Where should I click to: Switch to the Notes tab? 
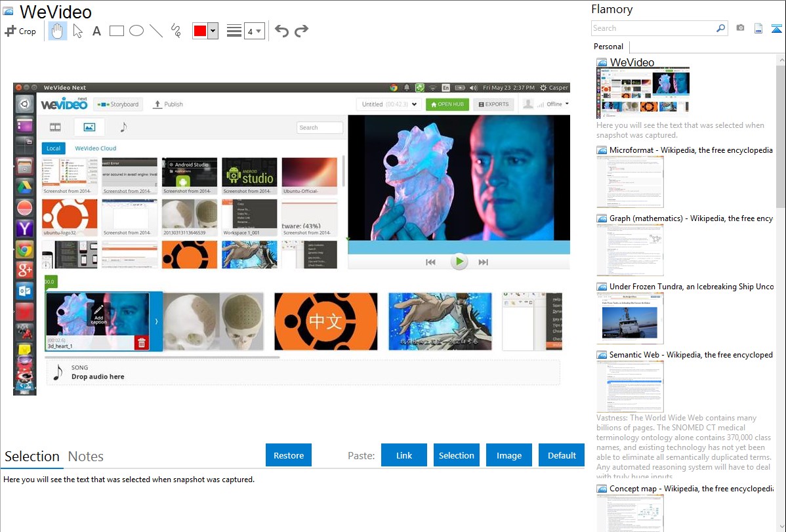tap(86, 457)
